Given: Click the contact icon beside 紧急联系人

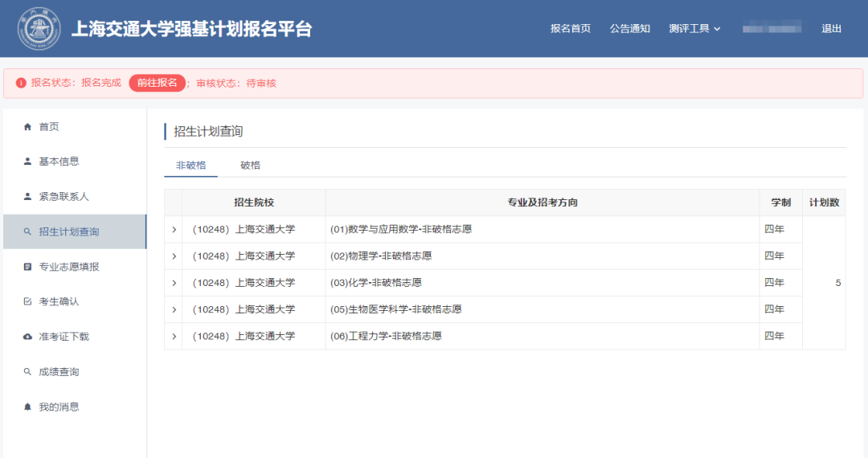Looking at the screenshot, I should tap(28, 196).
